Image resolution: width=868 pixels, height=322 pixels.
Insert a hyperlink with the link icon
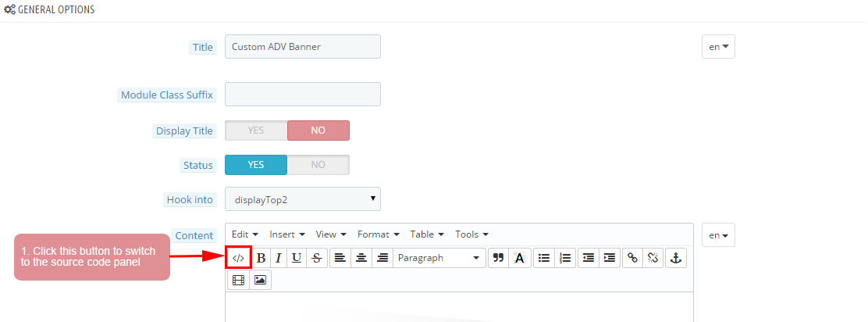[x=632, y=258]
